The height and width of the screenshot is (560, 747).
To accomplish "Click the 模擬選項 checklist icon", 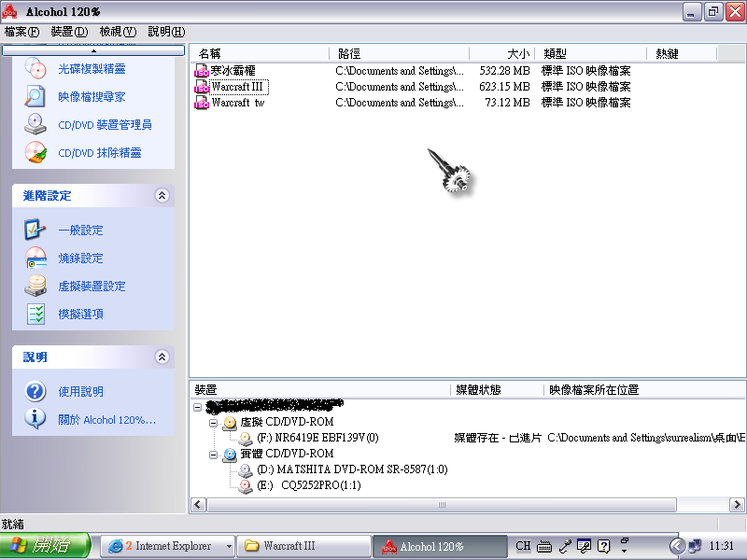I will 35,315.
